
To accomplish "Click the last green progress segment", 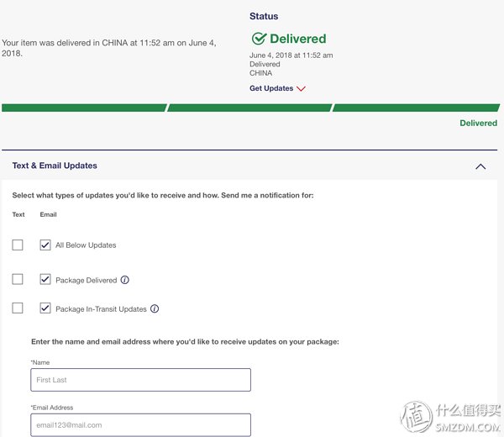I will click(x=416, y=108).
